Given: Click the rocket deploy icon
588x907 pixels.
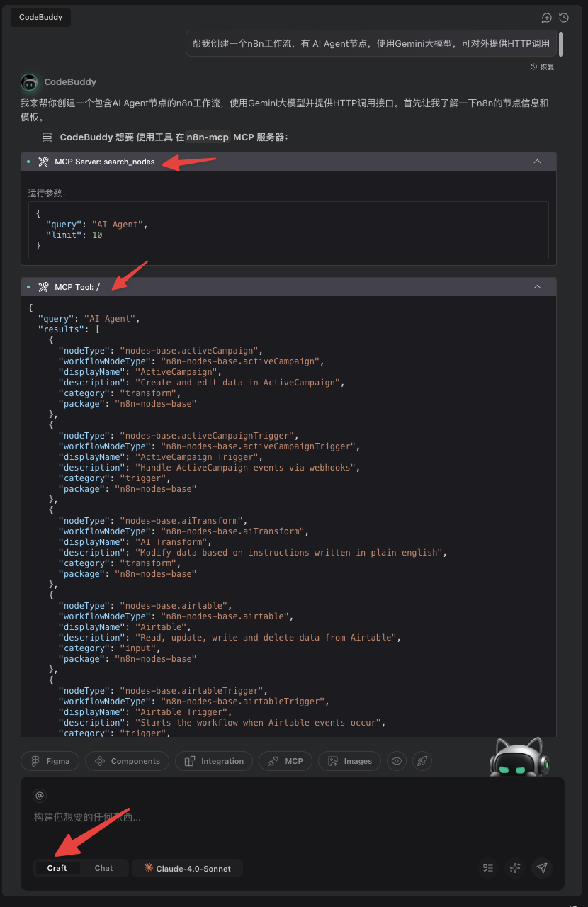Looking at the screenshot, I should (x=422, y=761).
